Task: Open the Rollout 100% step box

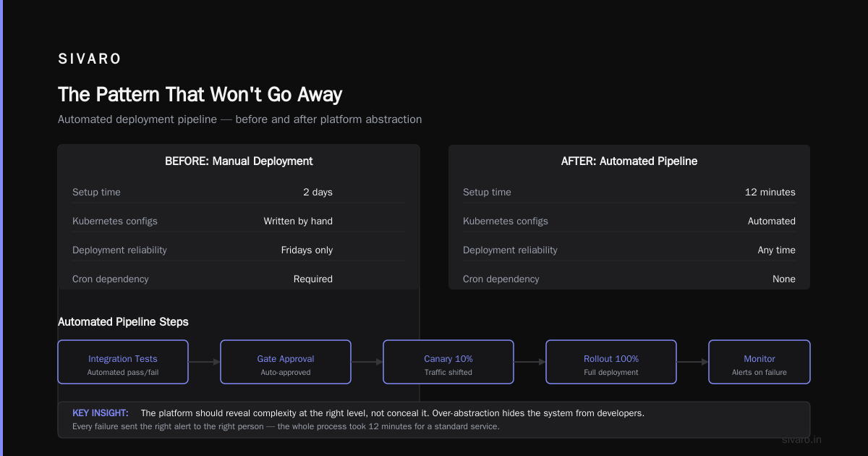Action: point(611,362)
